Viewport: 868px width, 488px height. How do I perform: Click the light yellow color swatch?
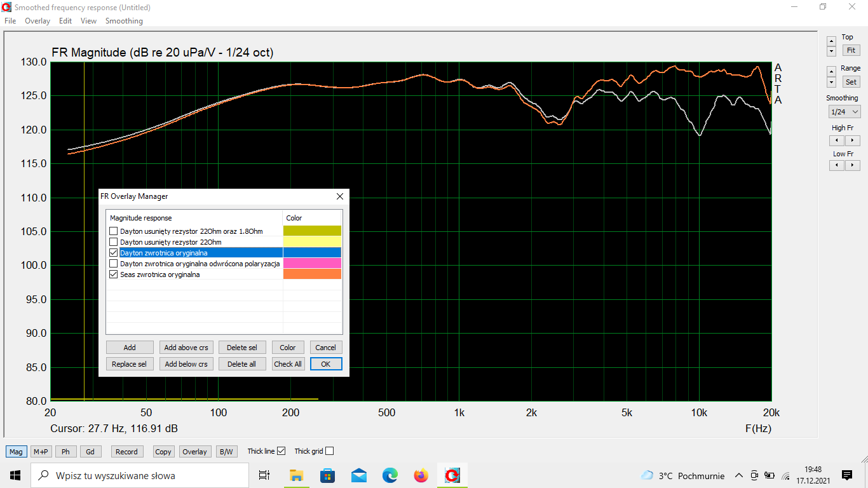(x=312, y=241)
